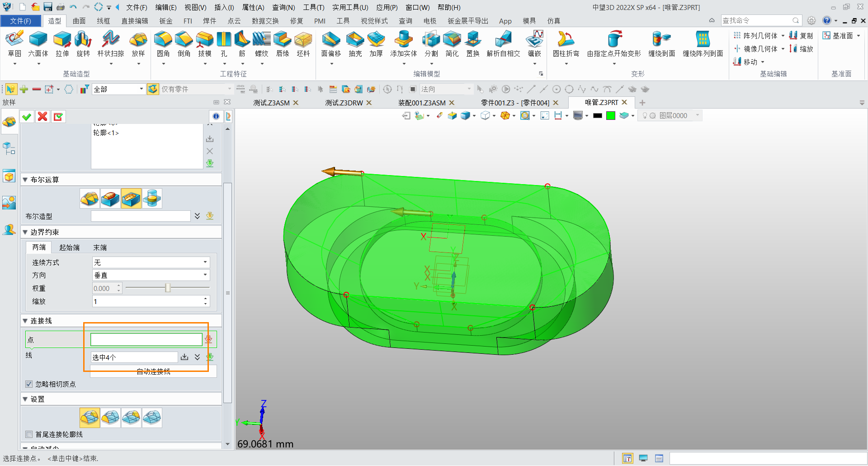Click the 镶嵌 inlay tool
Image resolution: width=868 pixels, height=466 pixels.
tap(534, 44)
